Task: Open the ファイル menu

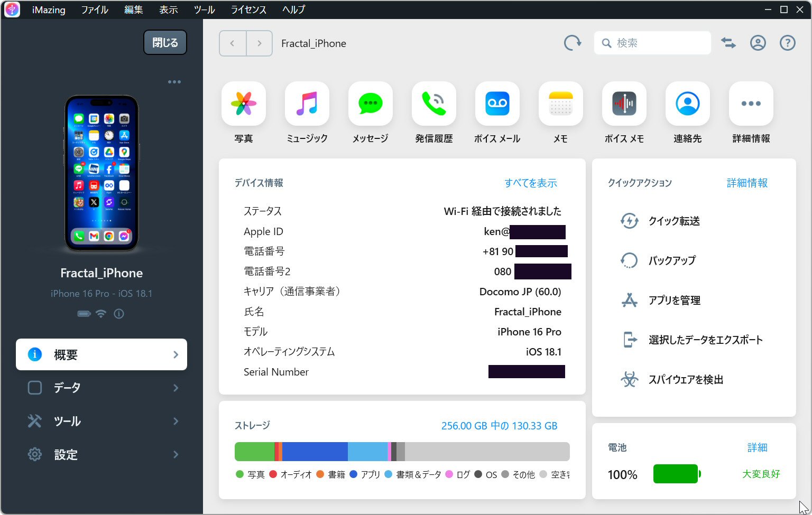Action: pos(95,10)
